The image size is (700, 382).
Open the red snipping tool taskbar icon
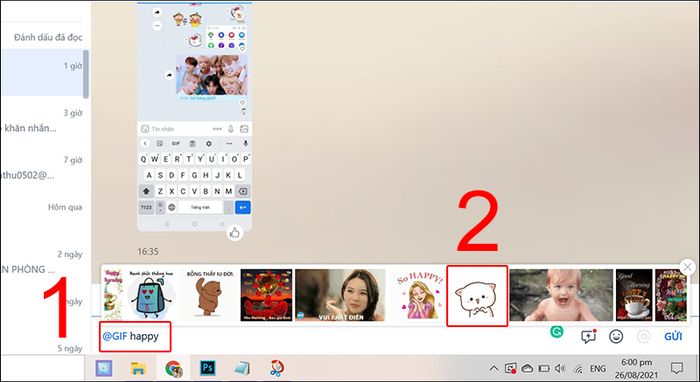click(277, 368)
